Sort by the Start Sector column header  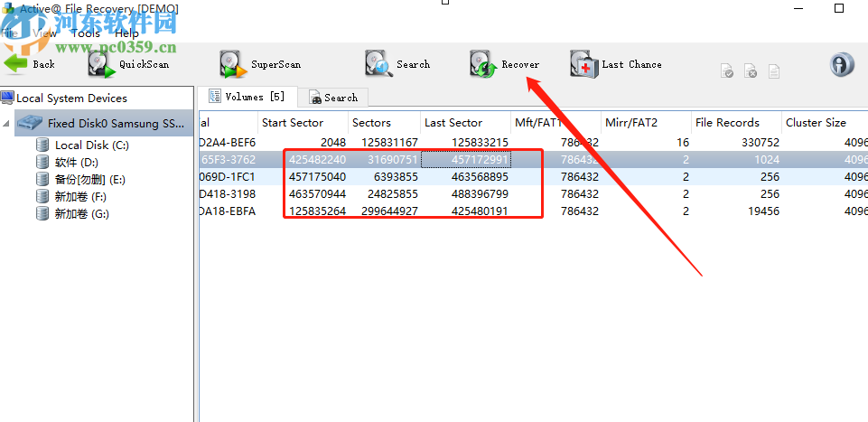[303, 123]
